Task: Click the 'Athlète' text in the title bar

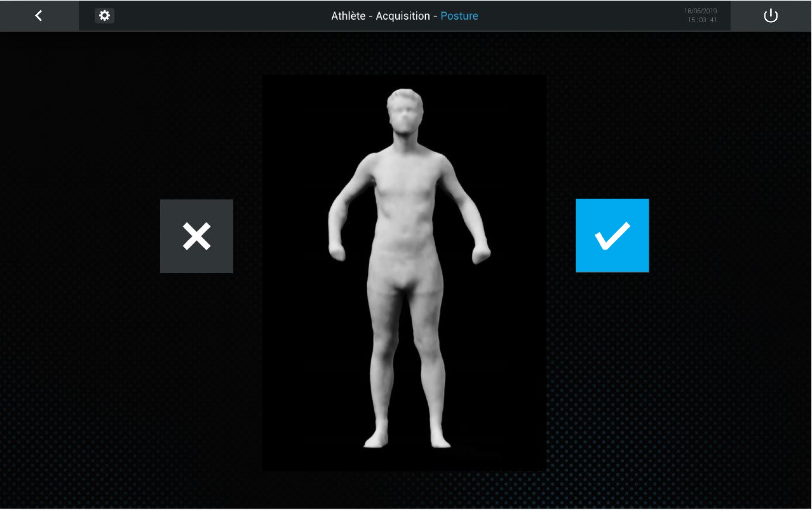Action: click(348, 16)
